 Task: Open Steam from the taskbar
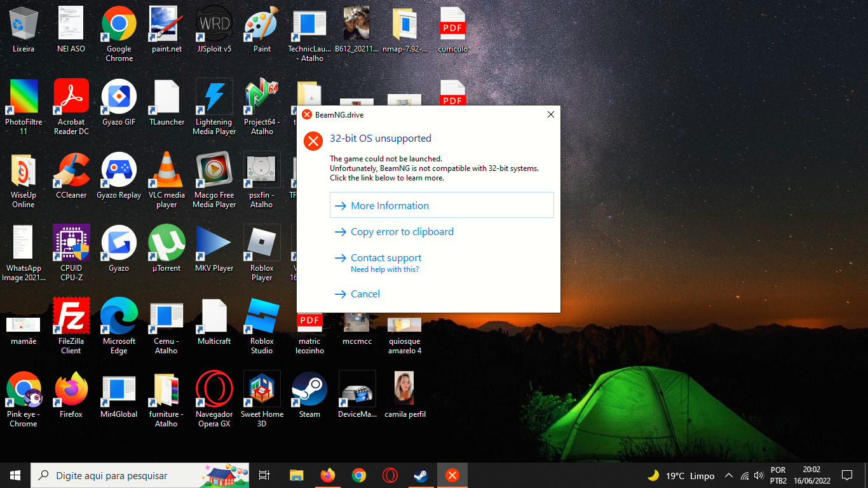421,475
